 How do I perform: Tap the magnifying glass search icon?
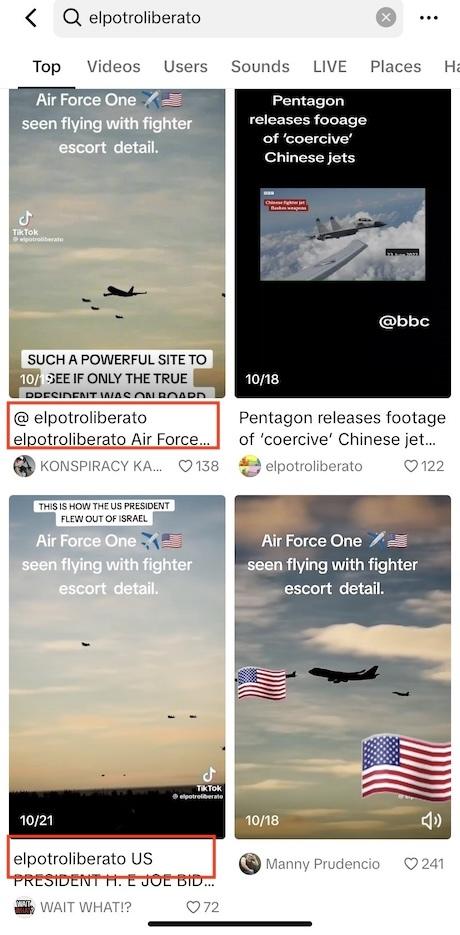coord(72,18)
